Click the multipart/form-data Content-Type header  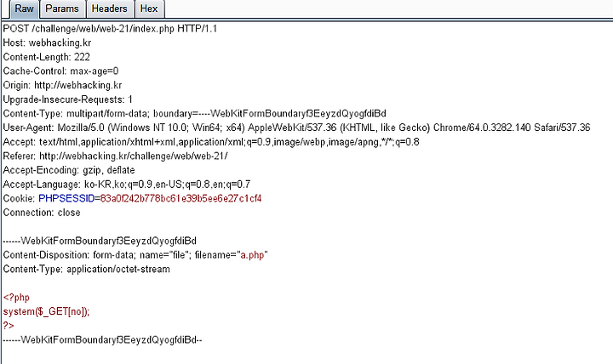pyautogui.click(x=194, y=114)
